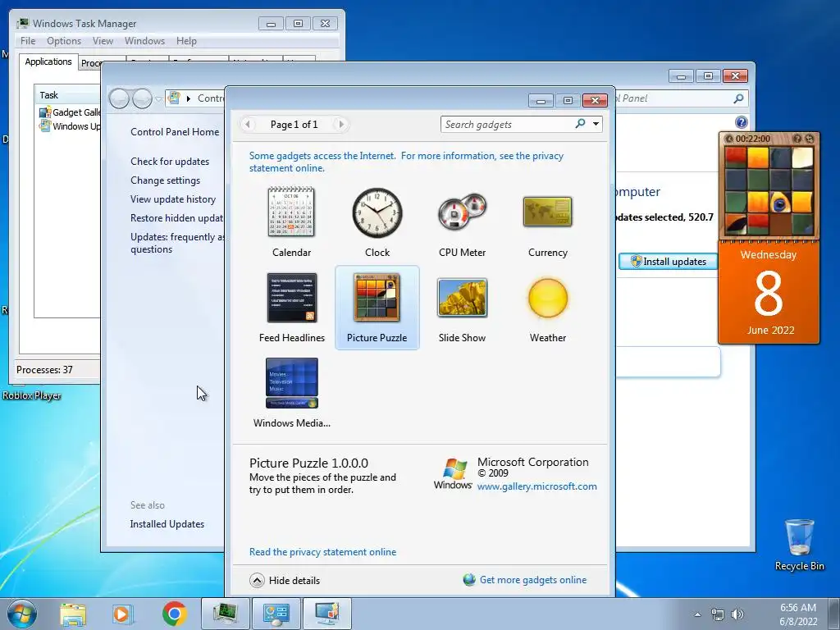Select the CPU Meter gadget
This screenshot has width=840, height=630.
pyautogui.click(x=463, y=221)
